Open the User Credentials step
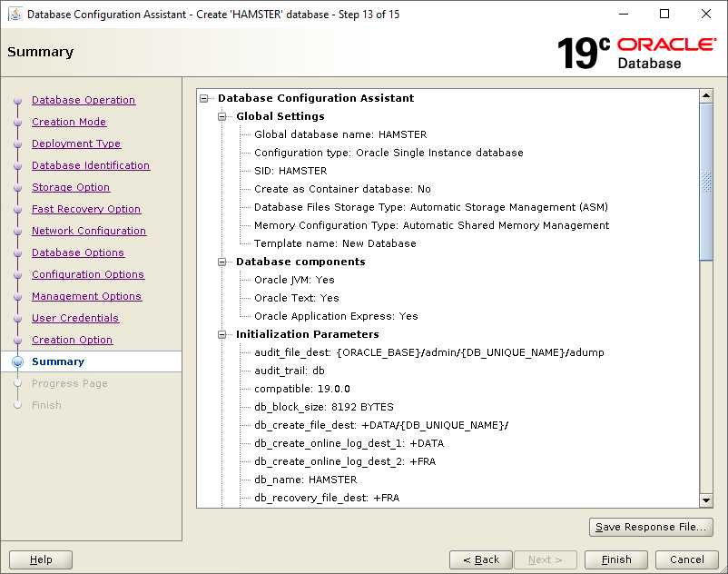 coord(75,318)
